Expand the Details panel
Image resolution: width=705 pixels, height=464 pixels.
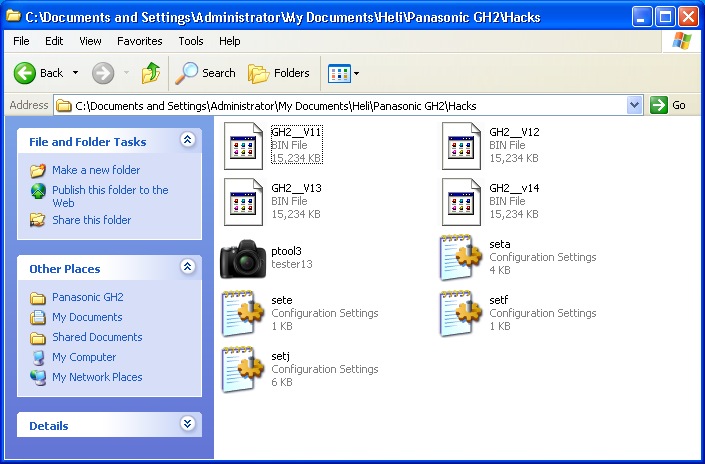coord(187,425)
